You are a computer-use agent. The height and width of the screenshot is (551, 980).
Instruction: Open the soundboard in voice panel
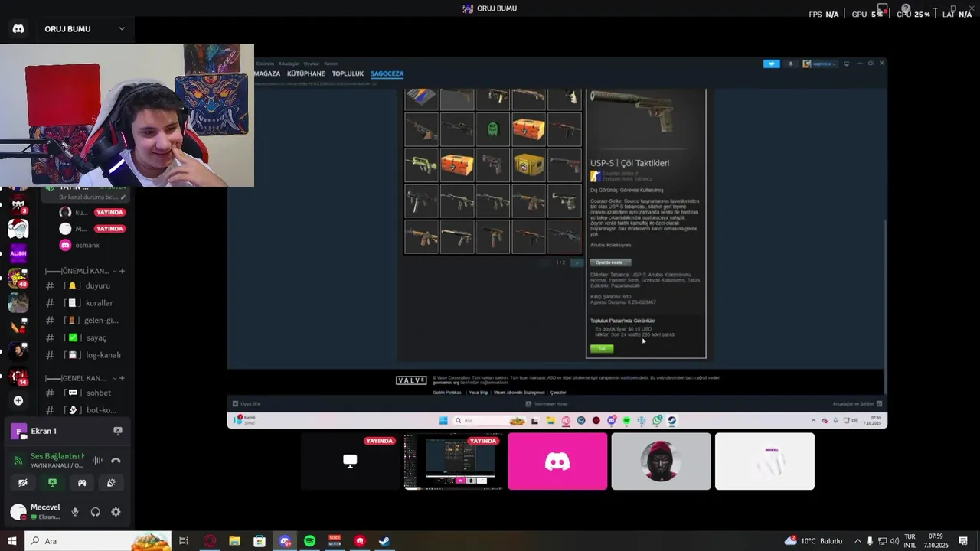[x=111, y=483]
